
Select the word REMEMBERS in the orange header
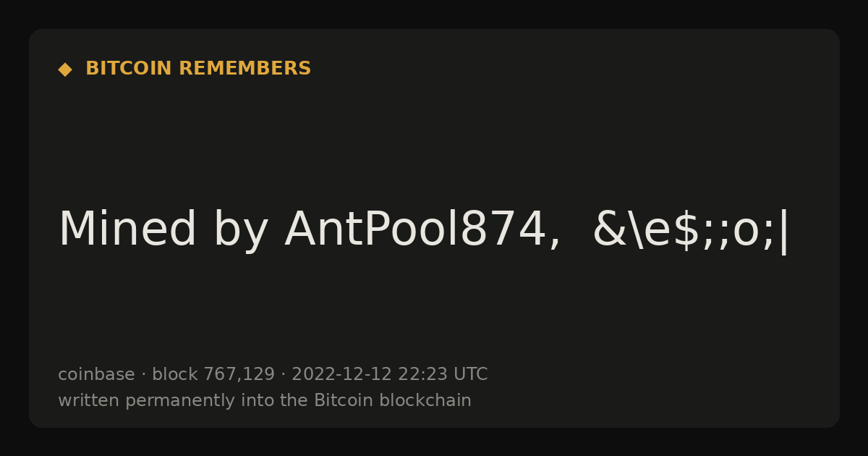point(244,69)
